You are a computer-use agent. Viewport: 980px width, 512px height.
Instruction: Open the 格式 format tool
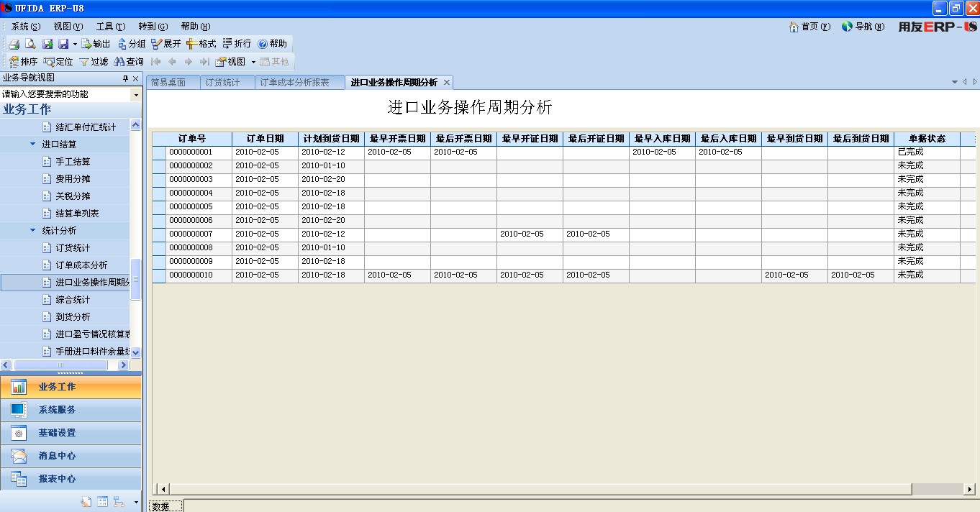(201, 44)
